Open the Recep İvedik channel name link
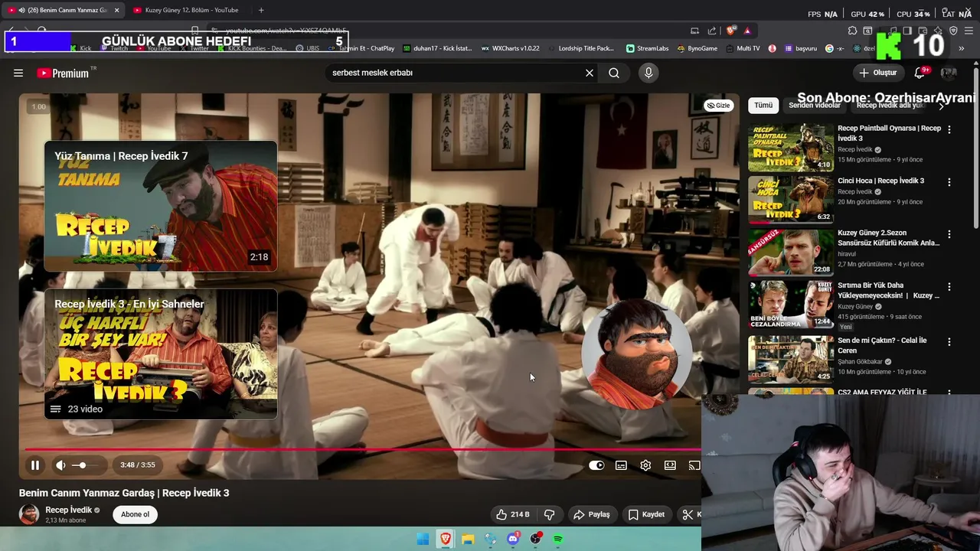 [x=68, y=510]
